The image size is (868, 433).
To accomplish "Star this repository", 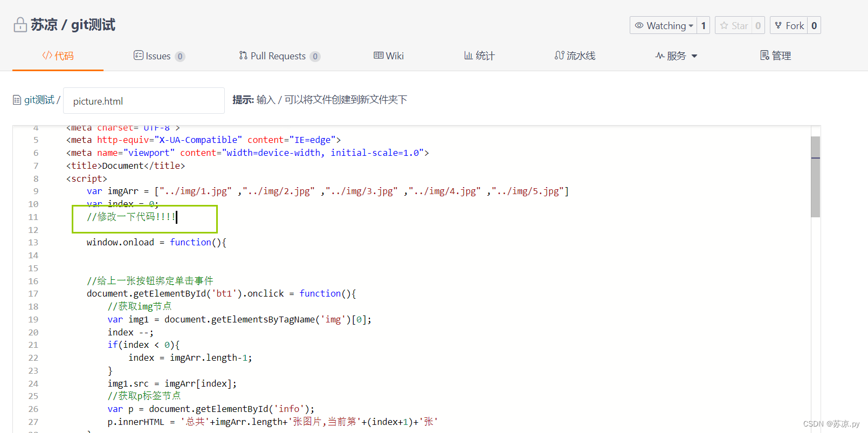I will point(733,25).
